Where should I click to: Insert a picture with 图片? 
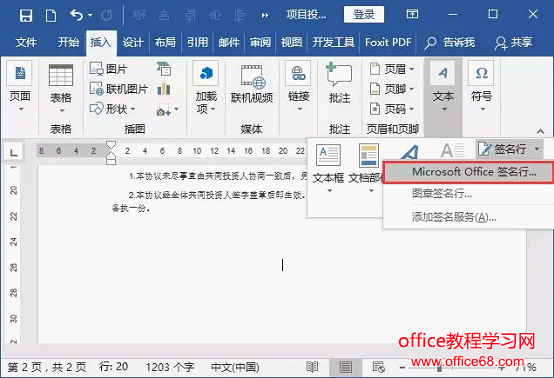pos(108,69)
